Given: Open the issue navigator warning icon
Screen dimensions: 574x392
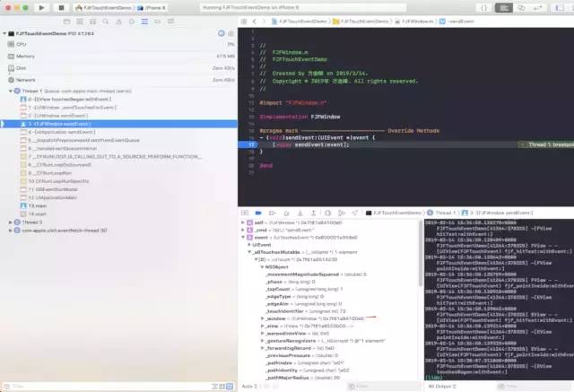Looking at the screenshot, I should tap(118, 22).
